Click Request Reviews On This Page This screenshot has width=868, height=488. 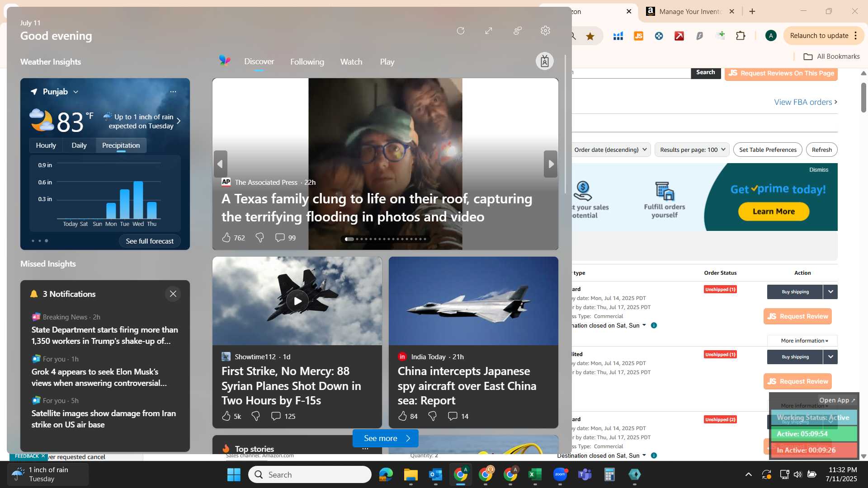click(x=781, y=73)
